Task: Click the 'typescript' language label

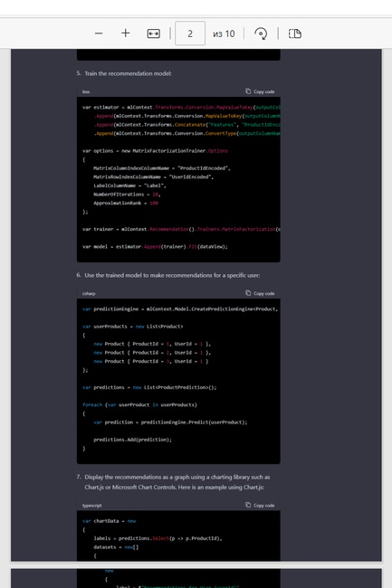Action: click(92, 506)
